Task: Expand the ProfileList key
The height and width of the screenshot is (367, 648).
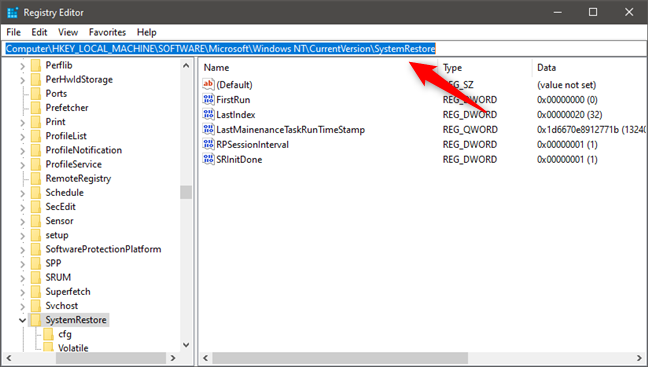Action: [23, 137]
